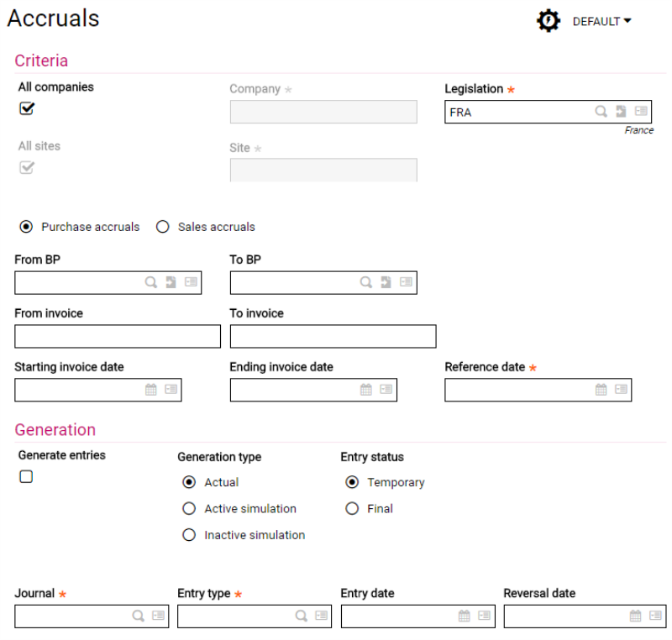Click the search icon in Entry type field
672x640 pixels.
tap(301, 616)
